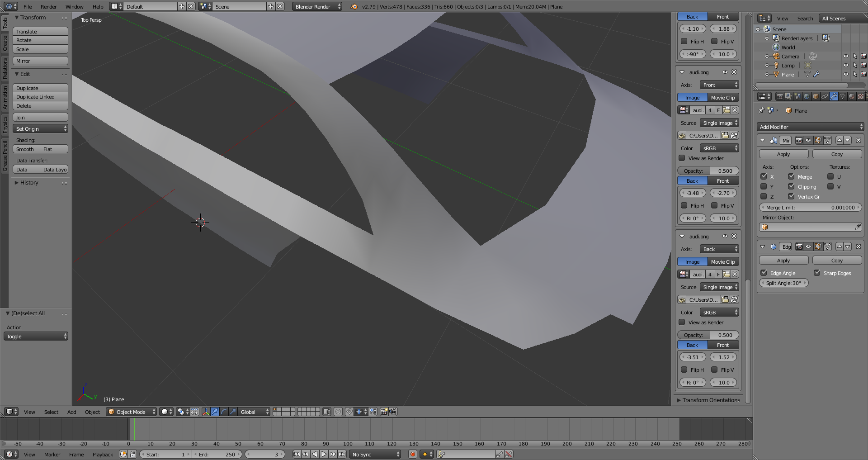Hide the Lamp object in outliner

coord(845,65)
